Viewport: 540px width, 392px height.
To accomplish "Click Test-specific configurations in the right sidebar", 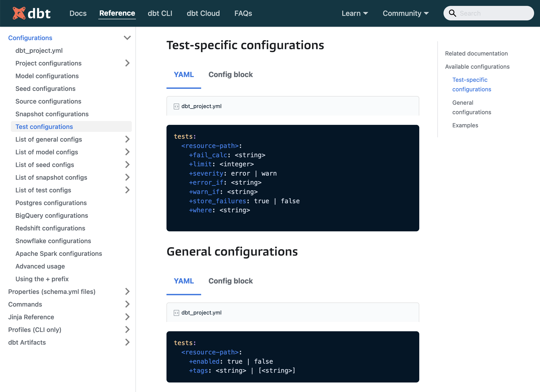I will (471, 85).
